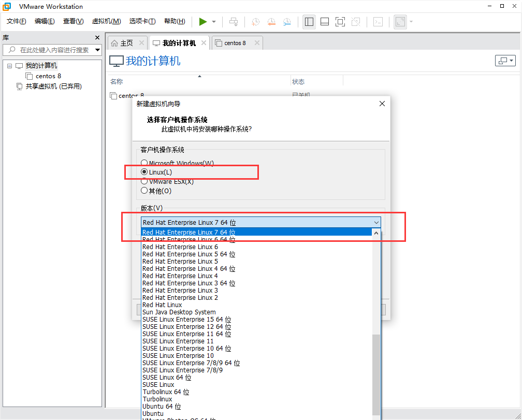522x420 pixels.
Task: Click the send Ctrl+Alt+Del toolbar icon
Action: 234,22
